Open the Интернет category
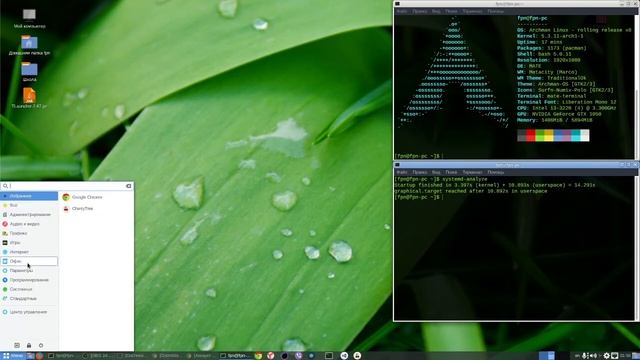 click(29, 252)
